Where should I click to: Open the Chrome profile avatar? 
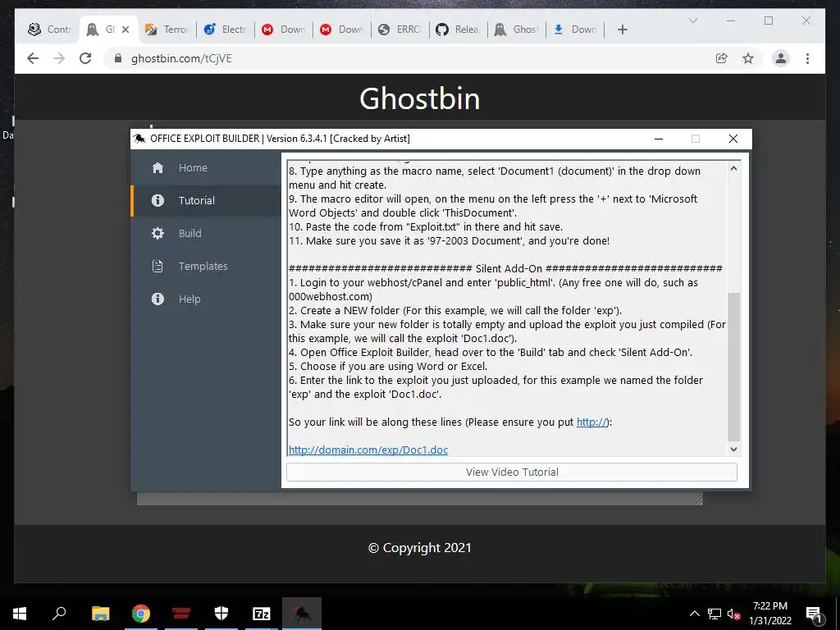(781, 58)
